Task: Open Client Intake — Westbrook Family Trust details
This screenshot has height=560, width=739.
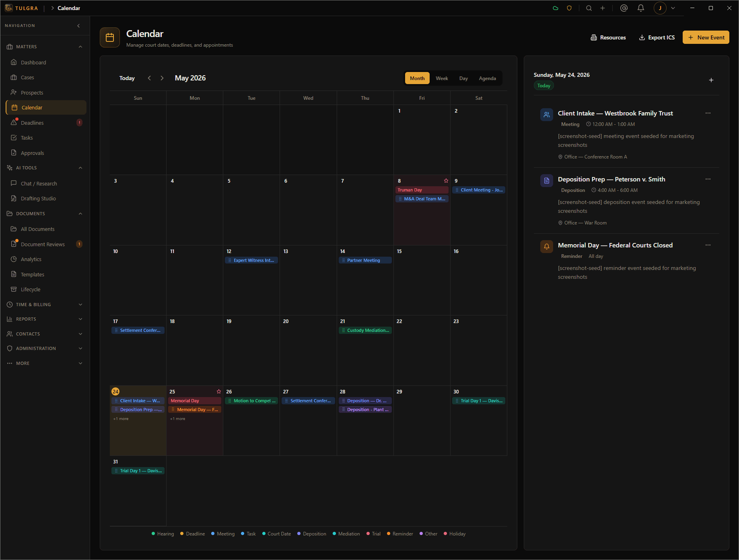Action: (x=615, y=113)
